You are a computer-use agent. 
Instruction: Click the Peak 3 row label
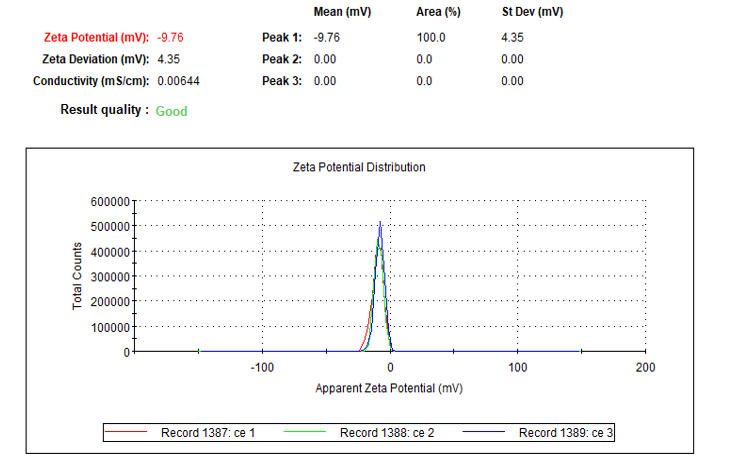click(x=281, y=81)
